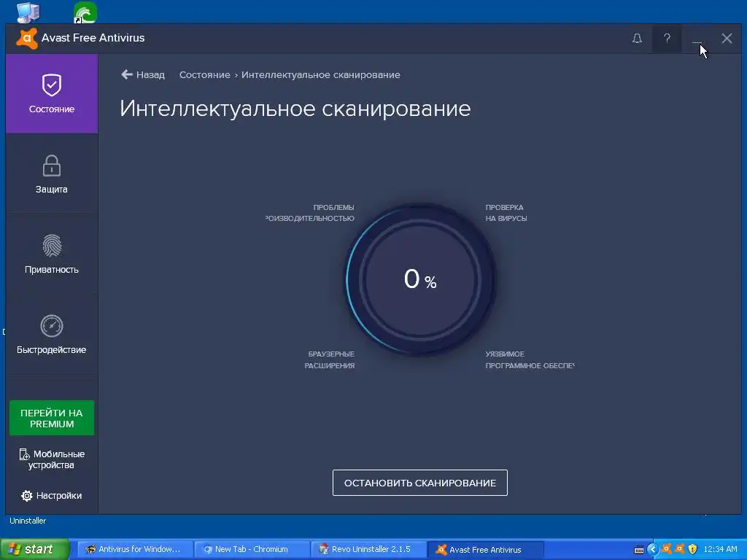Go back with the Назад arrow

click(143, 75)
